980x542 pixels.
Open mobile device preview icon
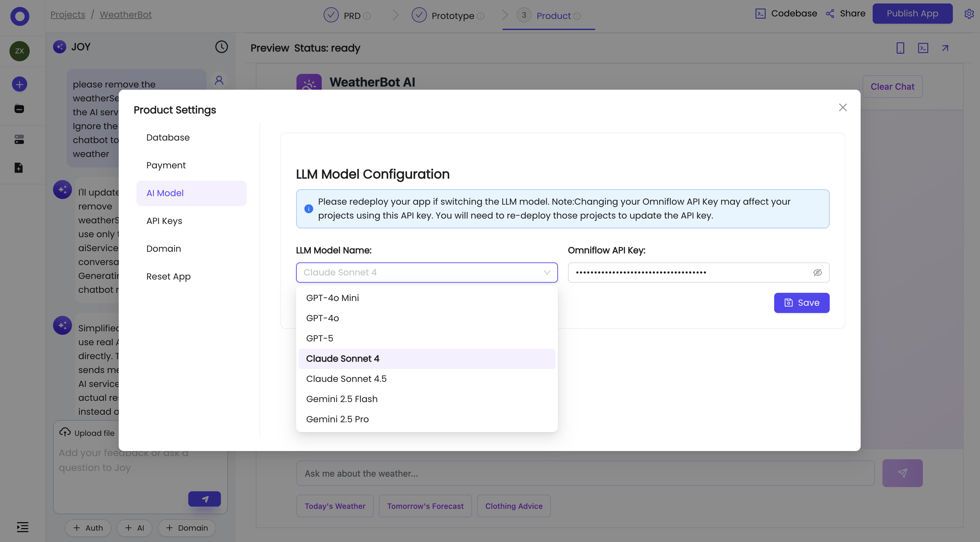coord(900,48)
